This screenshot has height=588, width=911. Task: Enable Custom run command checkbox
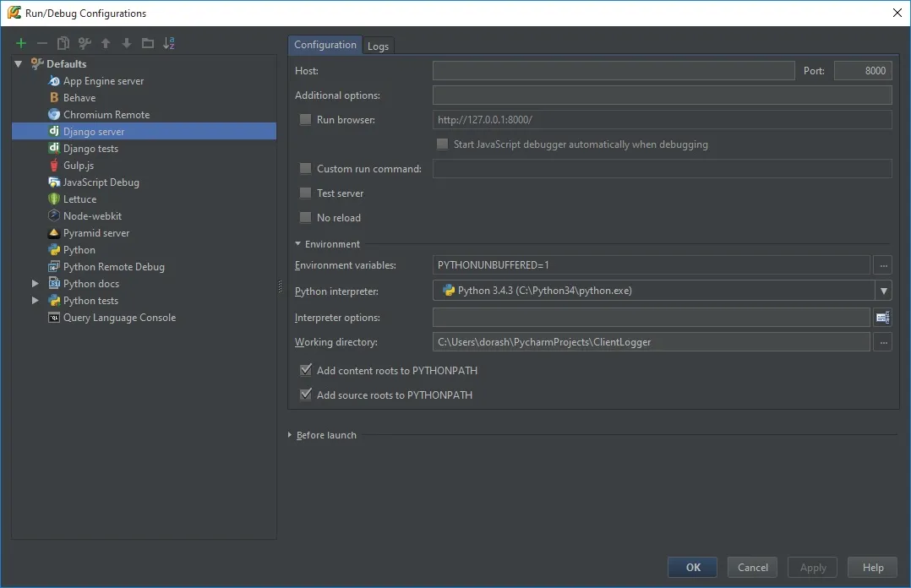click(305, 168)
